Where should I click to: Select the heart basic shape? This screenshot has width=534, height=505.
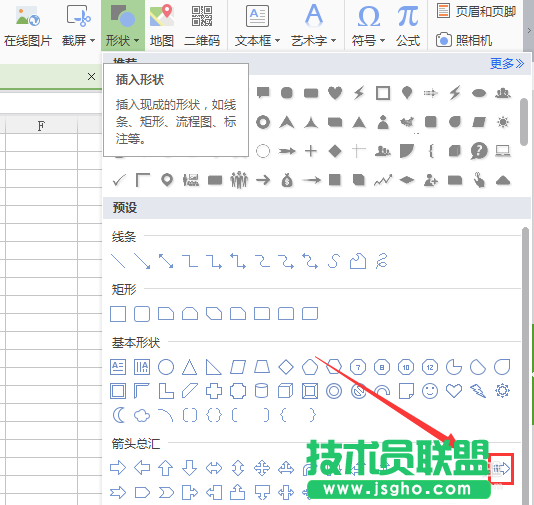pyautogui.click(x=454, y=391)
